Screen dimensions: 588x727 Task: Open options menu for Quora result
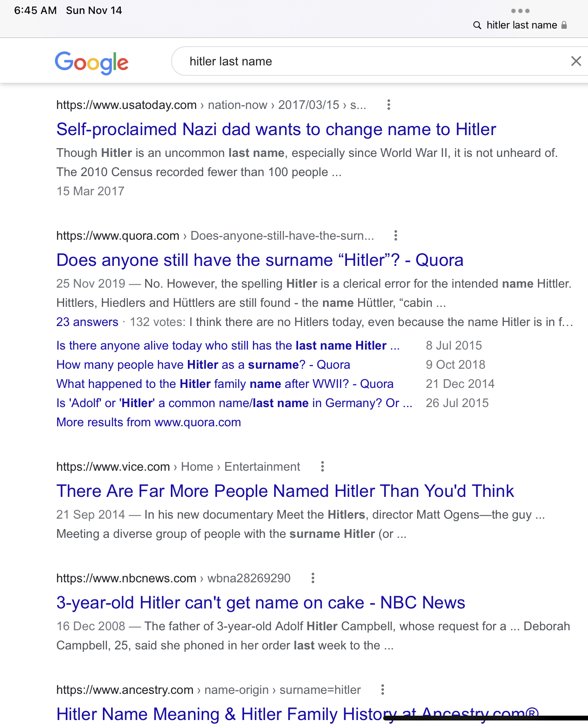click(396, 235)
